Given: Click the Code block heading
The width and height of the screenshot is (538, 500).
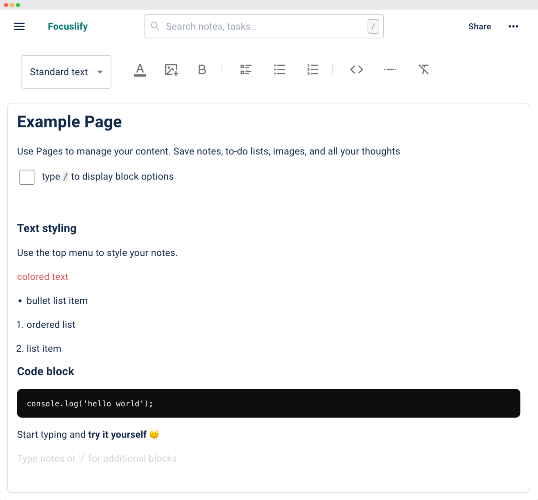Looking at the screenshot, I should 46,371.
